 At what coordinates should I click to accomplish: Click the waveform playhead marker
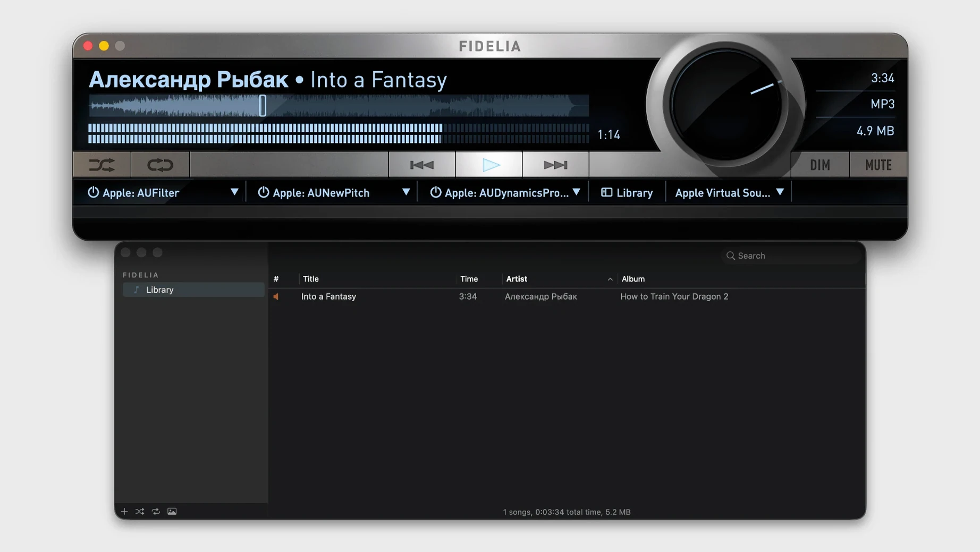[x=263, y=106]
